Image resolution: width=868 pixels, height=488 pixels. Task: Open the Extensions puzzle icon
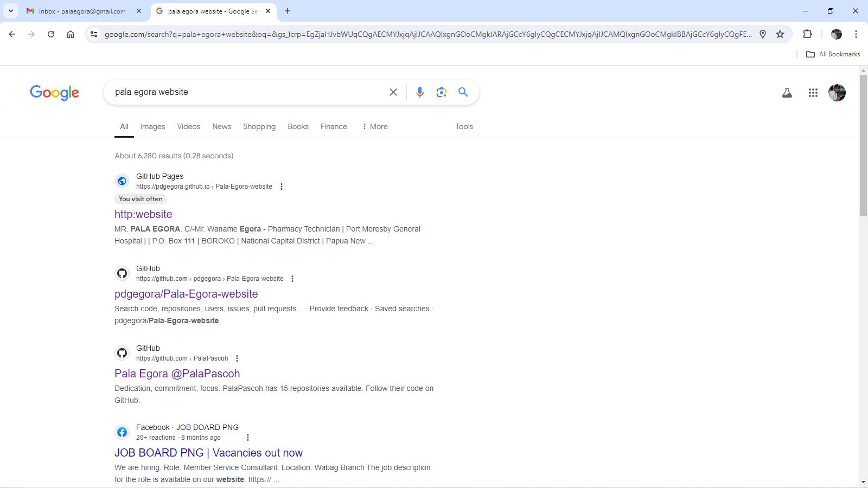tap(807, 34)
